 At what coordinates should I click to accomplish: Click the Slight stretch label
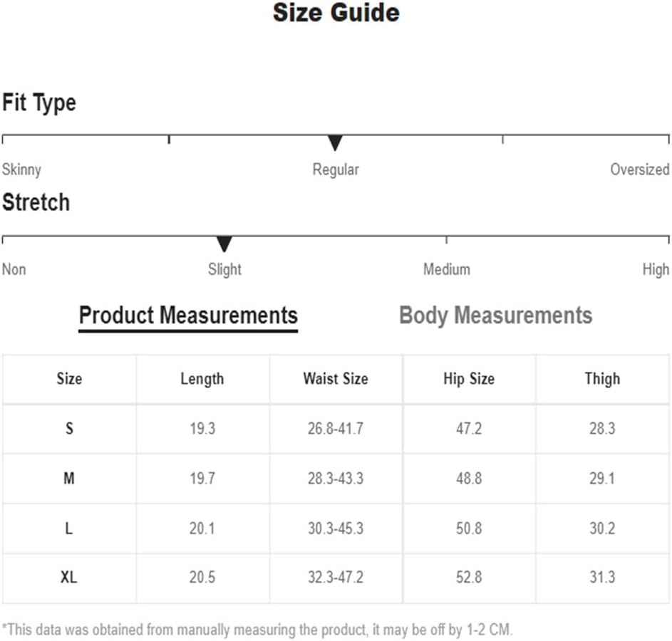(x=224, y=269)
